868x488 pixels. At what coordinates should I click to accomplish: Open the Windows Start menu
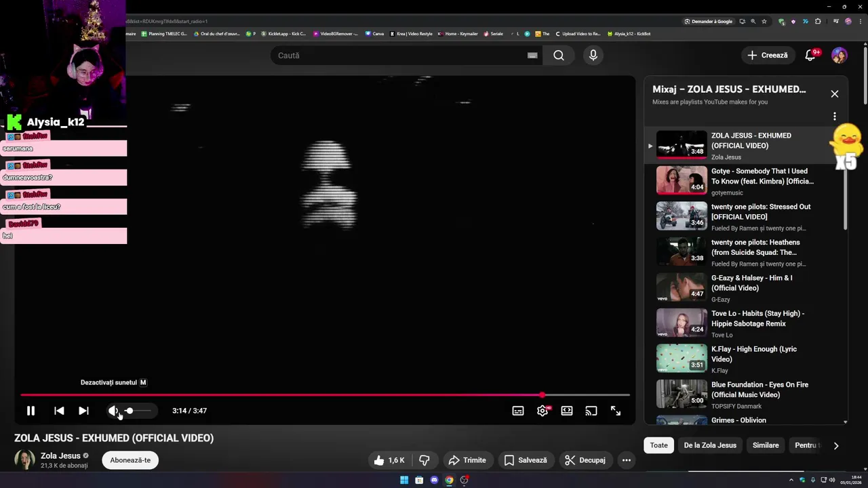(404, 480)
